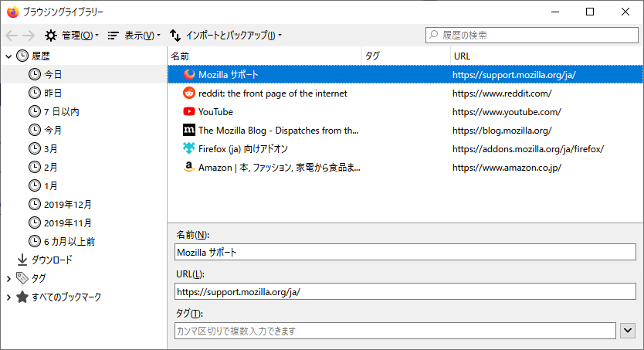The image size is (644, 350).
Task: Click URL https://www.youtube.com/ cell
Action: click(x=507, y=112)
